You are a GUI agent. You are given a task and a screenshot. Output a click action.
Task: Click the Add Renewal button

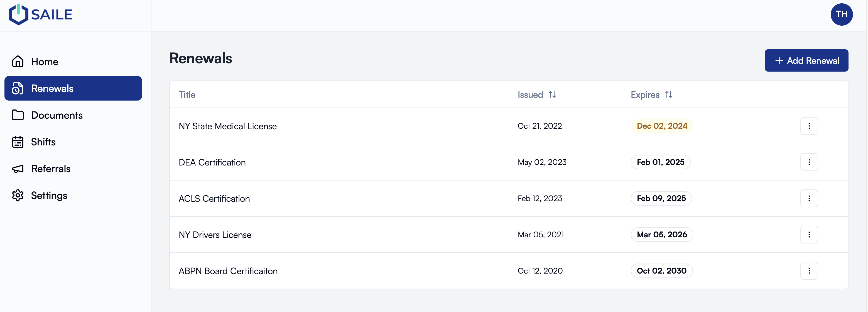(806, 61)
